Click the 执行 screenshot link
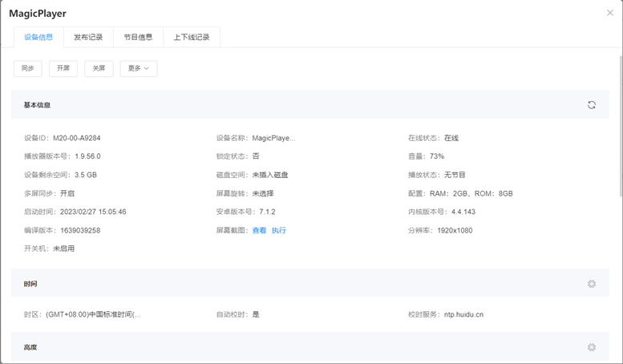The image size is (623, 364). point(278,230)
